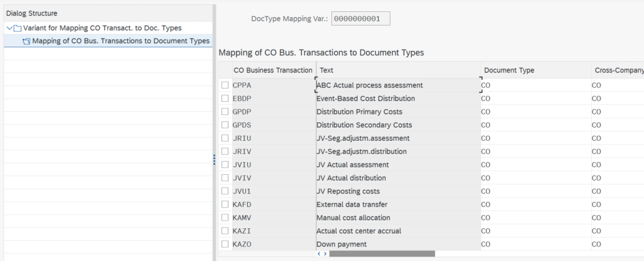The image size is (644, 261).
Task: Click the Text column header
Action: (326, 70)
